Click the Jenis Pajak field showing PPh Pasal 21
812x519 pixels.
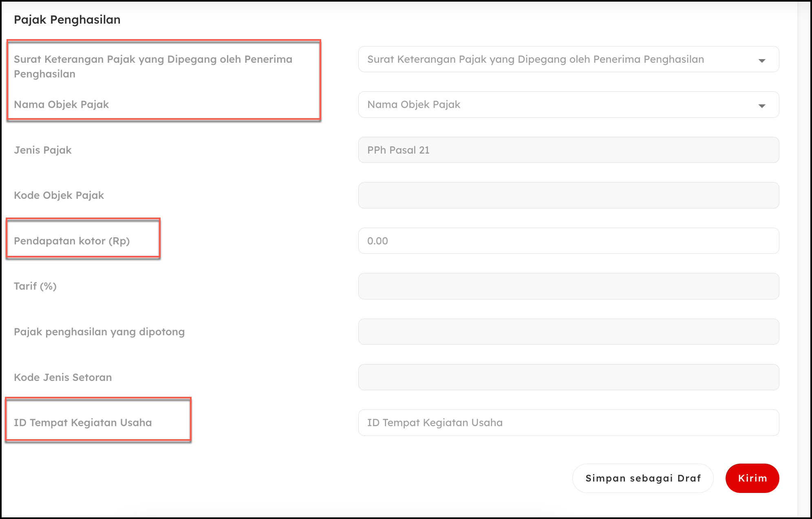(x=568, y=150)
